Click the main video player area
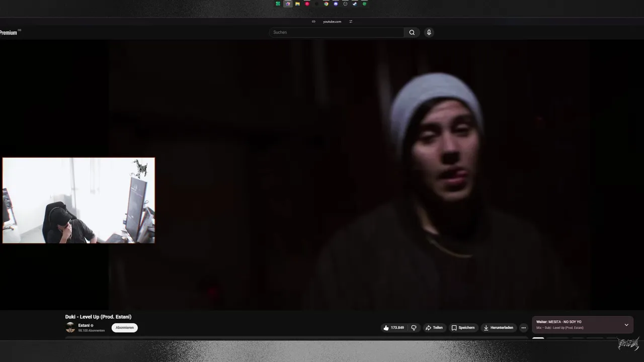The image size is (644, 362). tap(348, 174)
